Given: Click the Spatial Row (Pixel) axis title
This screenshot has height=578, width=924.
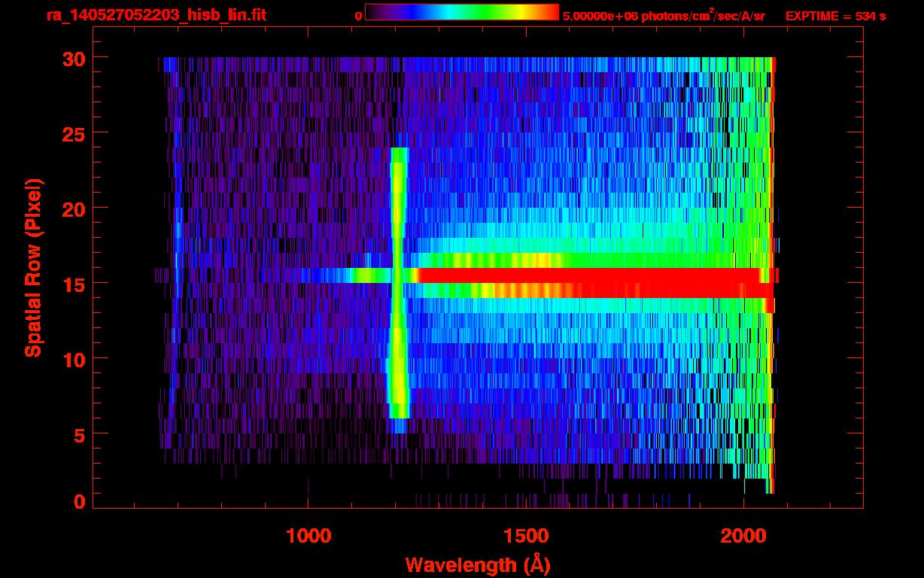Looking at the screenshot, I should pyautogui.click(x=33, y=267).
